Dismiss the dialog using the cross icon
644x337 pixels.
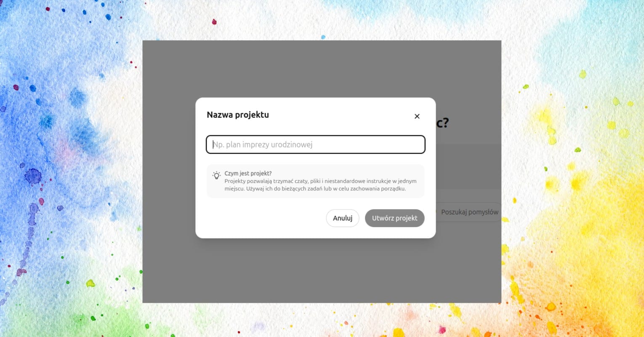417,116
